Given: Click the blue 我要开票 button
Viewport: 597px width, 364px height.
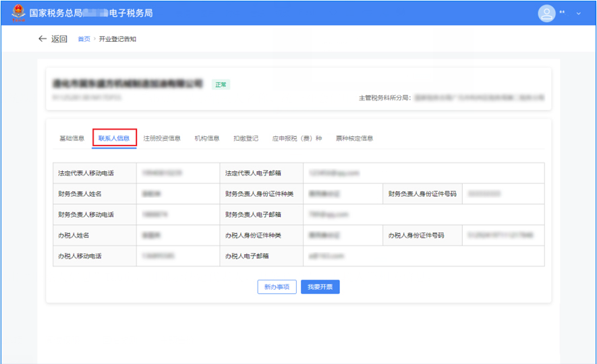Looking at the screenshot, I should 320,287.
